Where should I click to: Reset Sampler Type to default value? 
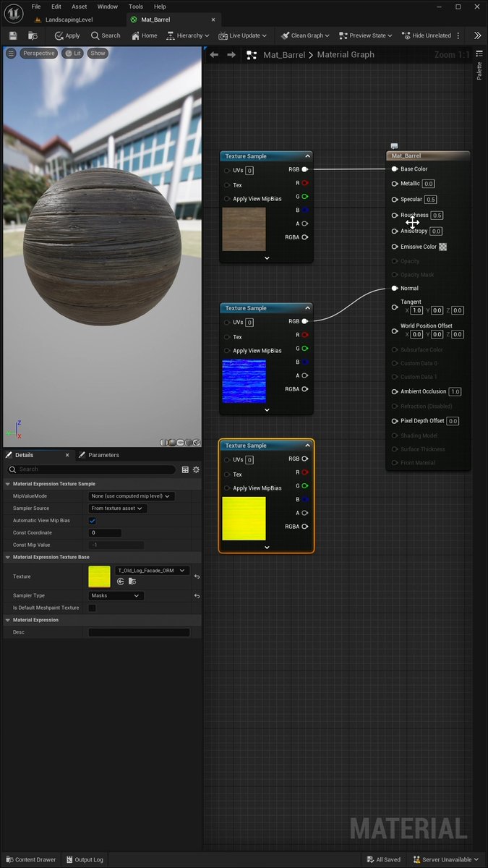tap(197, 596)
